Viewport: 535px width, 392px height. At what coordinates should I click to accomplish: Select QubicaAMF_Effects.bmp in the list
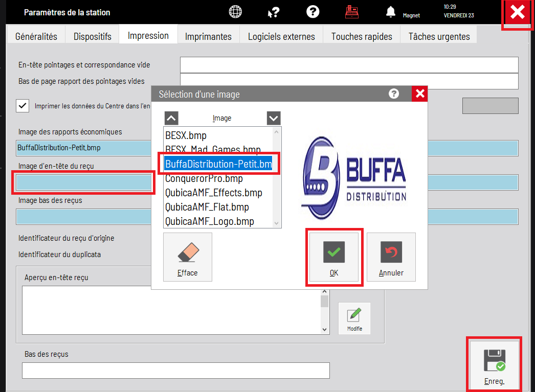pos(218,193)
